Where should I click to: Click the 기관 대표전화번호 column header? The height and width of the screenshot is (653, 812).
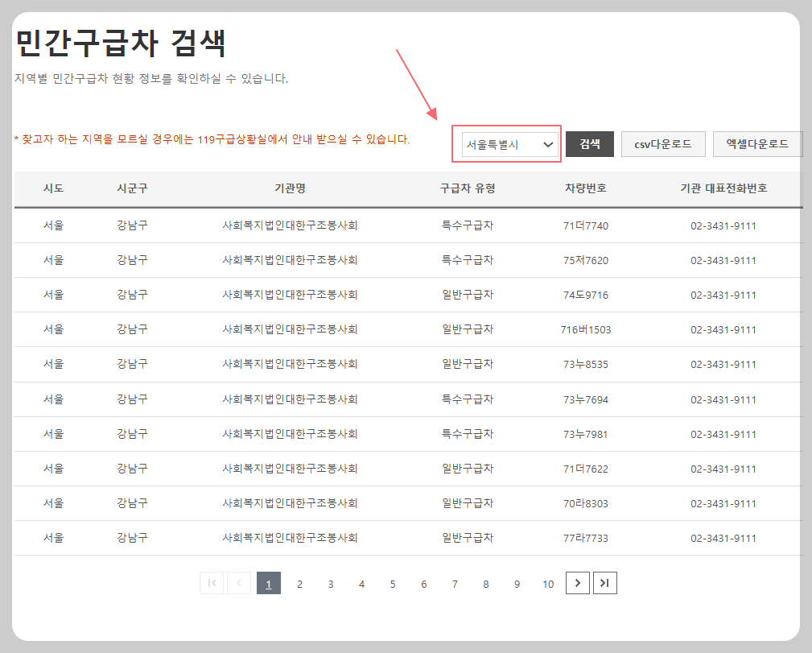tap(723, 188)
